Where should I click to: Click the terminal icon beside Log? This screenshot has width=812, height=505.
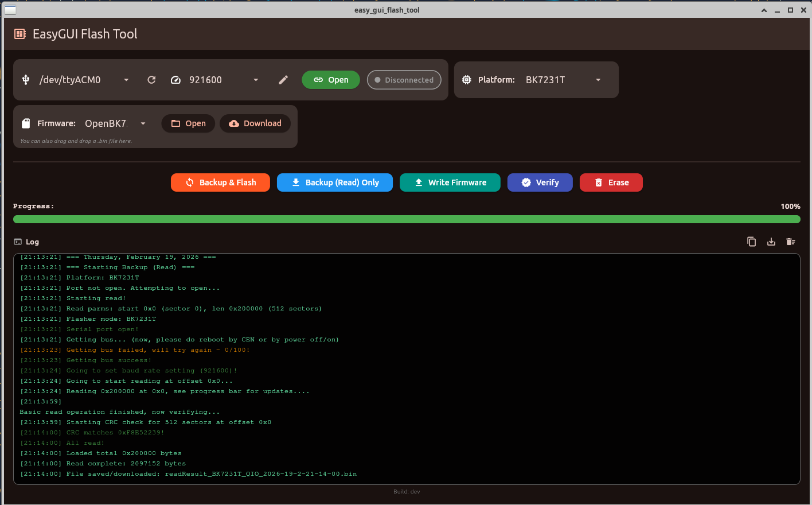(x=18, y=242)
